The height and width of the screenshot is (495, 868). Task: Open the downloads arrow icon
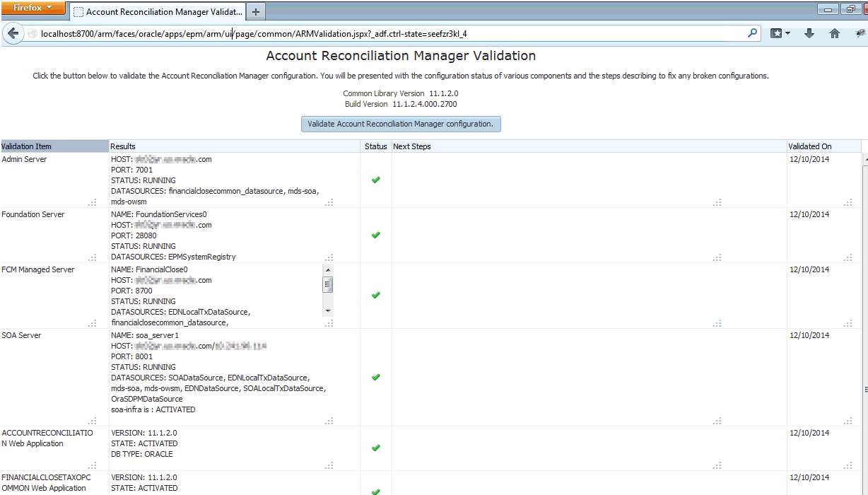[809, 33]
